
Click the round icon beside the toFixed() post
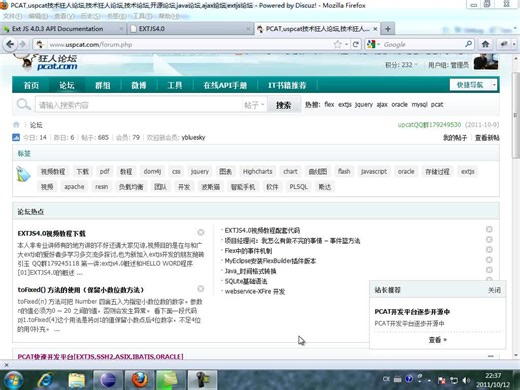pyautogui.click(x=201, y=289)
